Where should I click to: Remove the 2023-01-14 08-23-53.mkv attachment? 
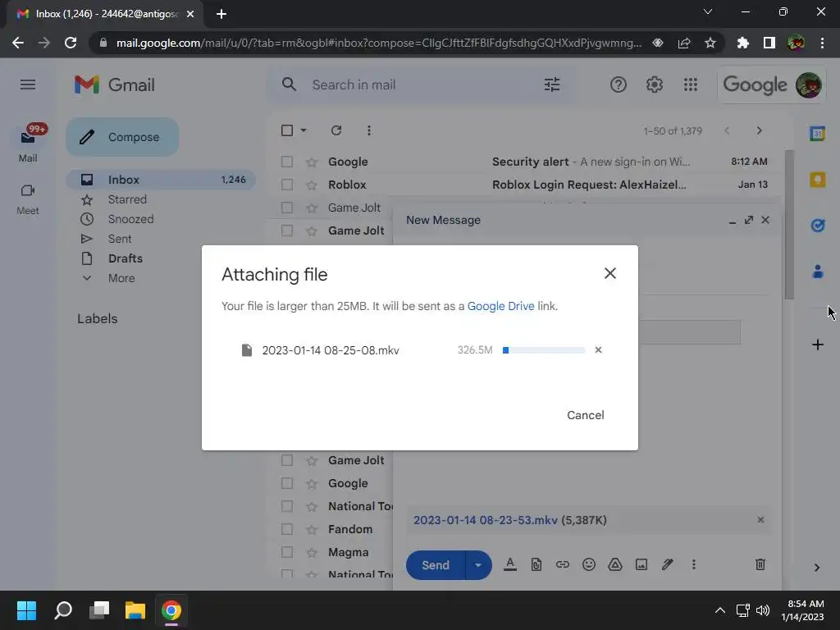tap(760, 519)
